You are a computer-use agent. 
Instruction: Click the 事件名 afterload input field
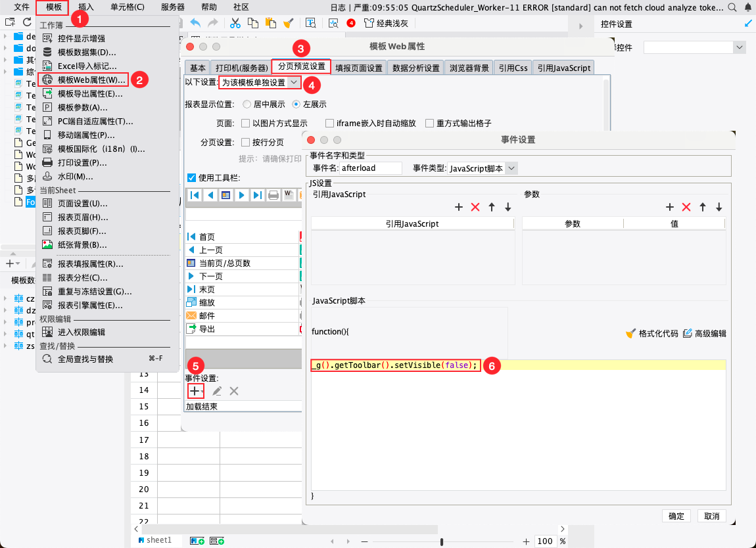(x=371, y=168)
